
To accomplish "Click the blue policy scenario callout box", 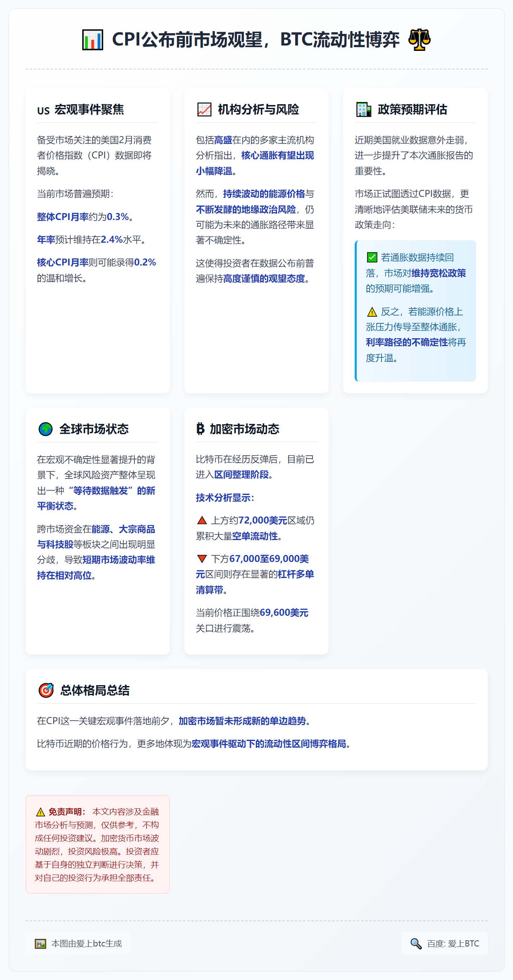I will (x=415, y=311).
